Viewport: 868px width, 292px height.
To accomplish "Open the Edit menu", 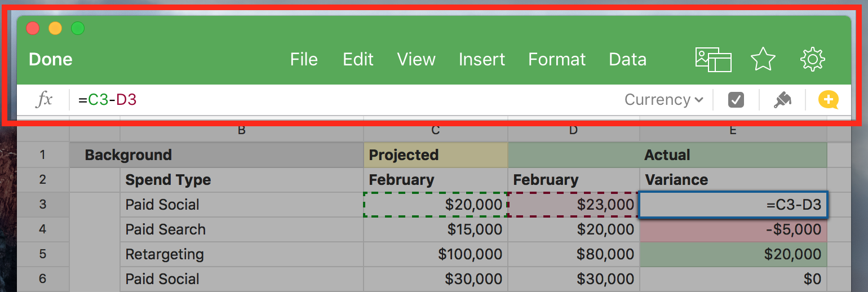I will tap(358, 59).
